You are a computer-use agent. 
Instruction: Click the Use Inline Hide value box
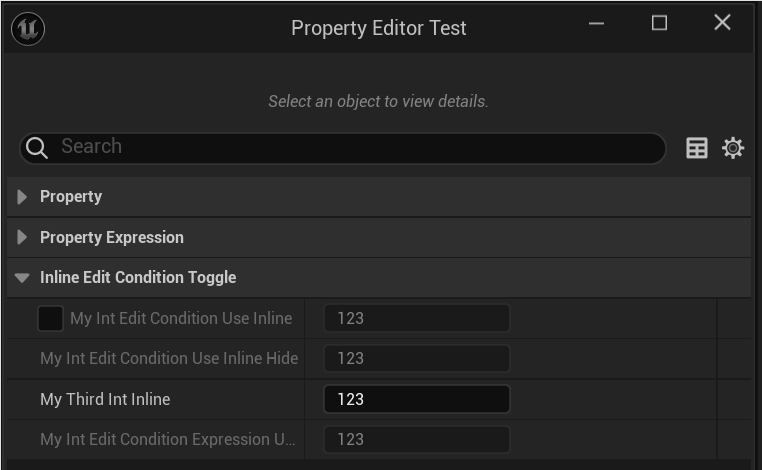(x=416, y=358)
